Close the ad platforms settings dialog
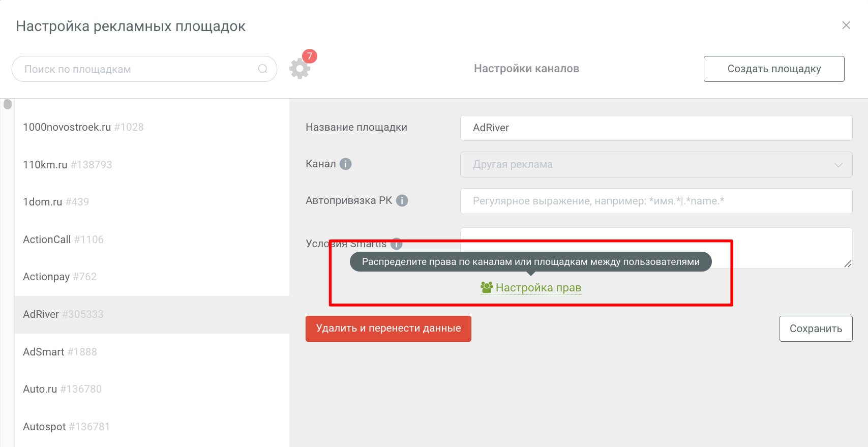The image size is (868, 447). coord(846,25)
